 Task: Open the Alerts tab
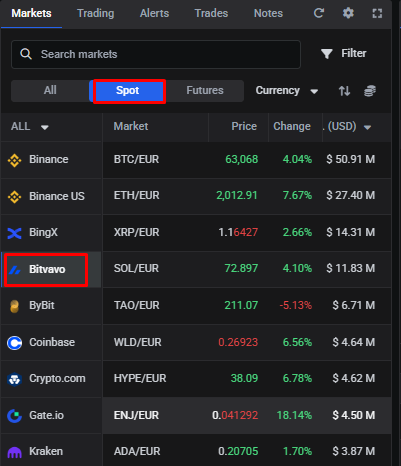coord(154,13)
